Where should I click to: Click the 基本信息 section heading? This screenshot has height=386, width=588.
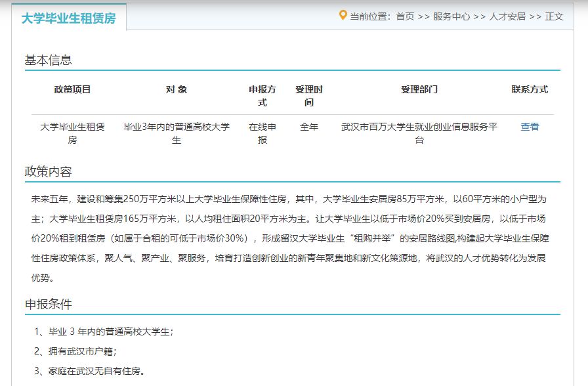coord(48,60)
